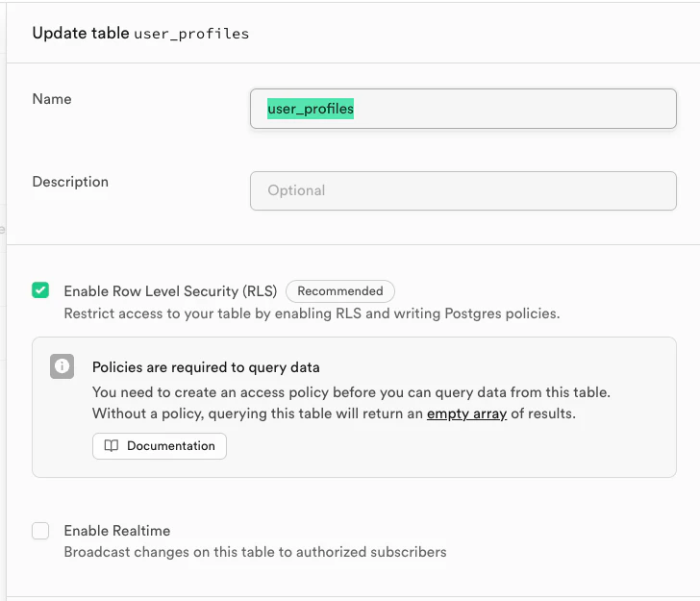The image size is (700, 601).
Task: Click the book icon beside Documentation
Action: [x=112, y=446]
